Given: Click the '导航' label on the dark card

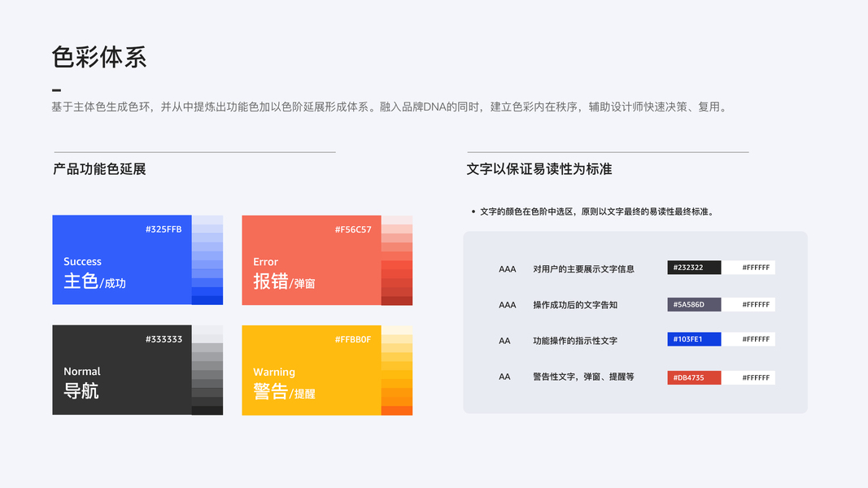Looking at the screenshot, I should [x=81, y=391].
